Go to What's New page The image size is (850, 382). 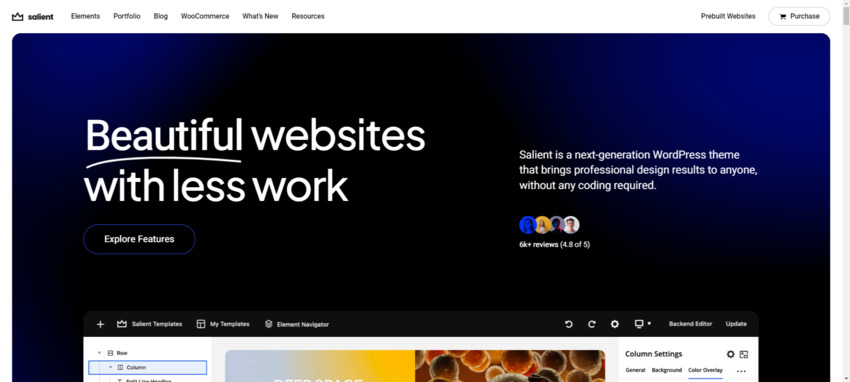pyautogui.click(x=260, y=16)
